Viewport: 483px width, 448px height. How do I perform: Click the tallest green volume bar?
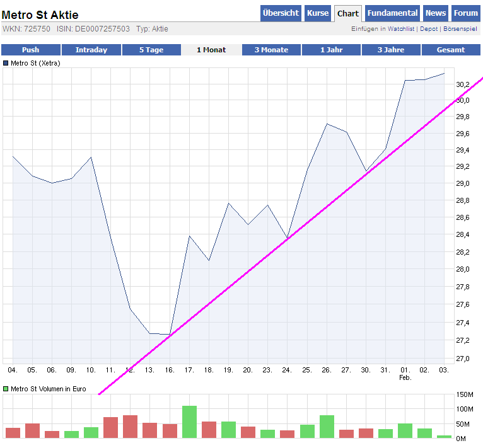(x=189, y=422)
